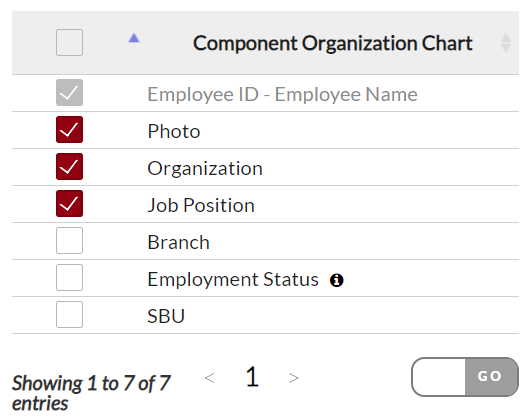Enable the Branch checkbox
Image resolution: width=532 pixels, height=420 pixels.
pyautogui.click(x=69, y=241)
